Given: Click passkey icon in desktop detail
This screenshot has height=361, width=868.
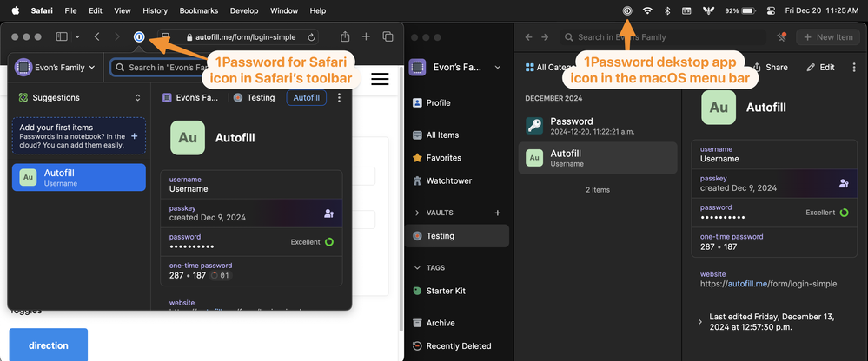Looking at the screenshot, I should (844, 184).
